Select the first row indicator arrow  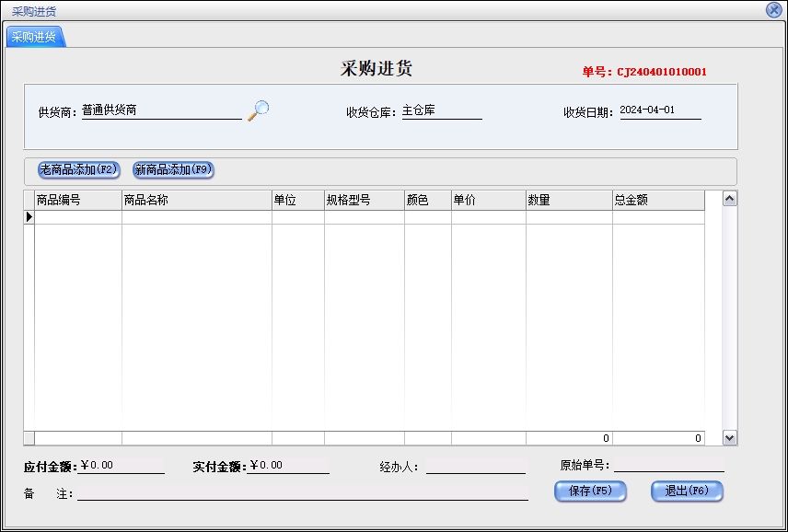click(x=29, y=217)
